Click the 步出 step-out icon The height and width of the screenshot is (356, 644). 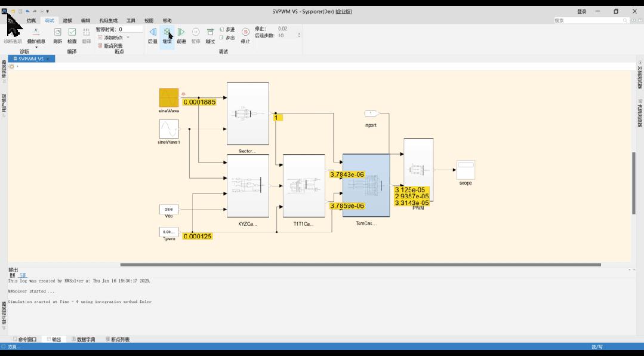tap(222, 38)
